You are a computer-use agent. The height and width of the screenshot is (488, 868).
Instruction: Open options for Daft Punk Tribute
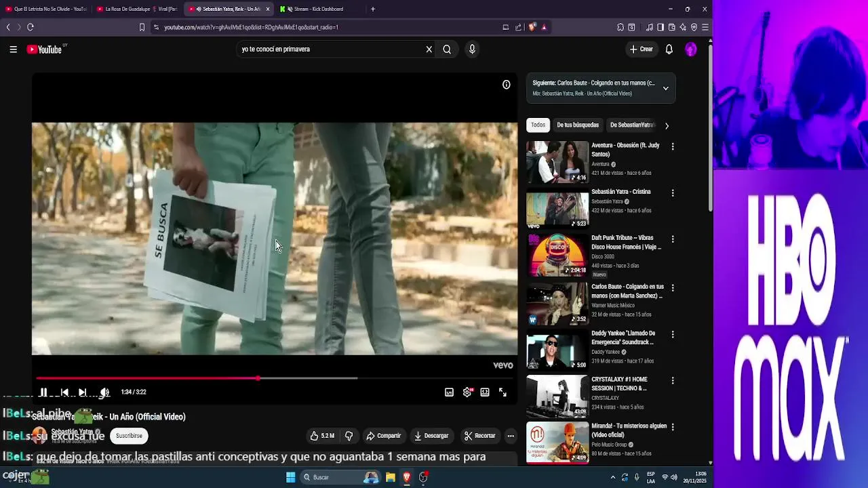(672, 239)
